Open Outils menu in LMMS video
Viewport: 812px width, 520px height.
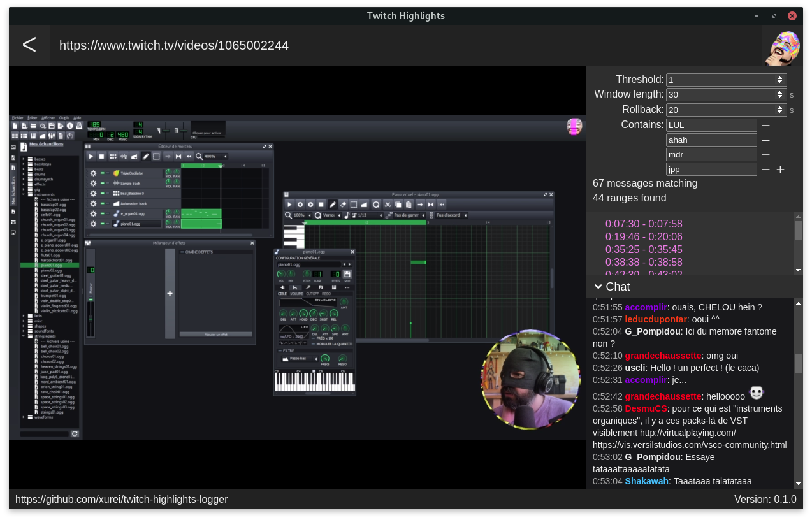point(64,118)
